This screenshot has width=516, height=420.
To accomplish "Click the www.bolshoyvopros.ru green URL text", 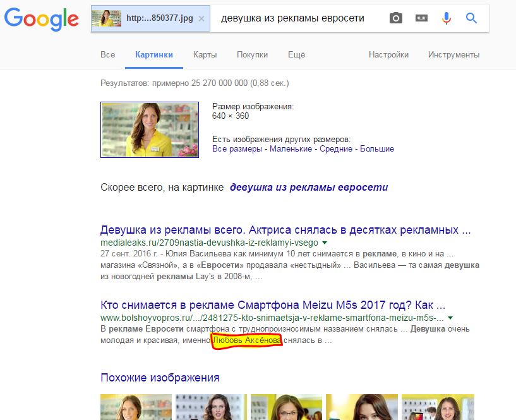I will 272,318.
